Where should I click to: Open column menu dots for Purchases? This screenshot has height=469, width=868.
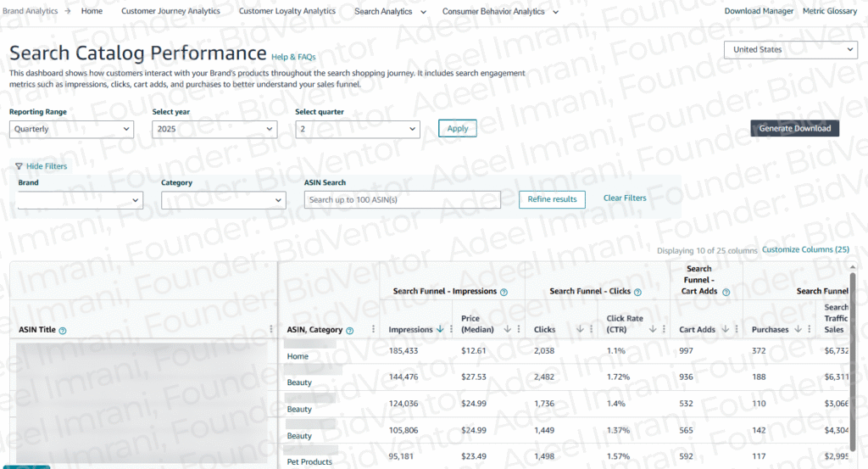pos(810,329)
